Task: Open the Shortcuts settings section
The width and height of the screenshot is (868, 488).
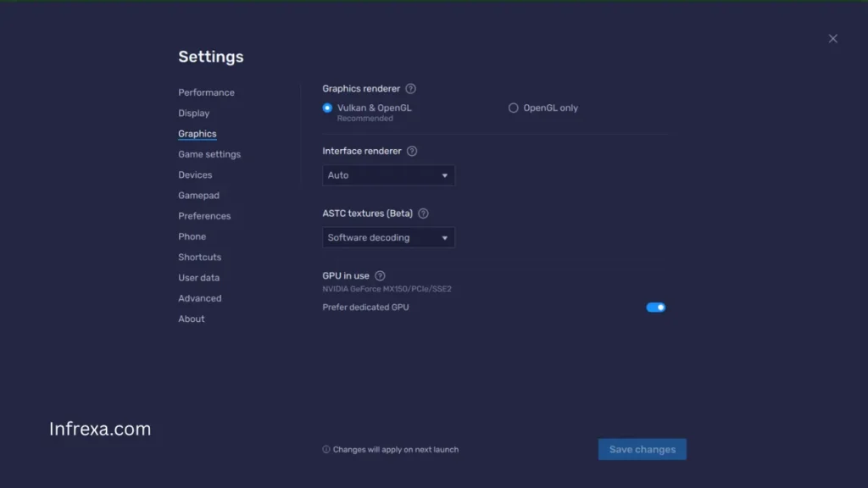Action: (x=199, y=257)
